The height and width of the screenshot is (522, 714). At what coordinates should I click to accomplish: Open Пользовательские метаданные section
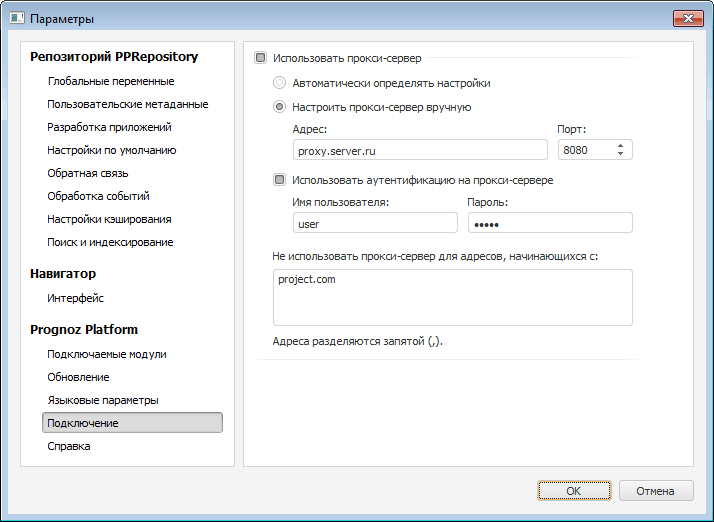[128, 104]
